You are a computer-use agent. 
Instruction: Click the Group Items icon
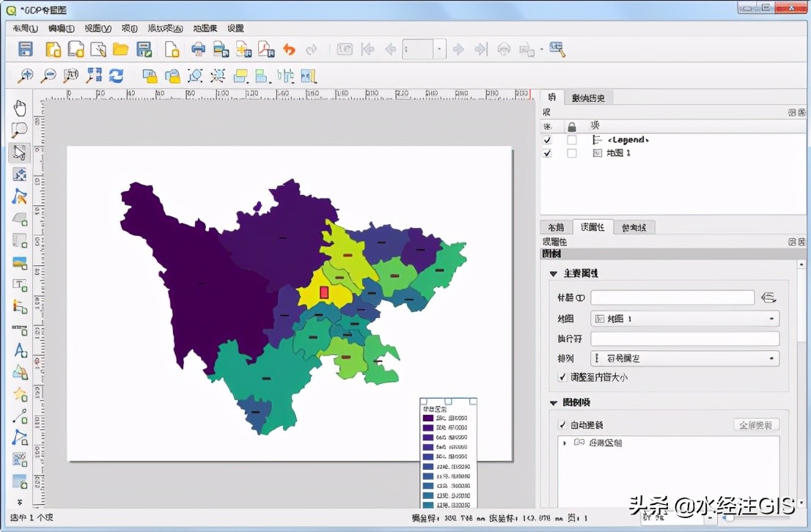click(x=195, y=76)
